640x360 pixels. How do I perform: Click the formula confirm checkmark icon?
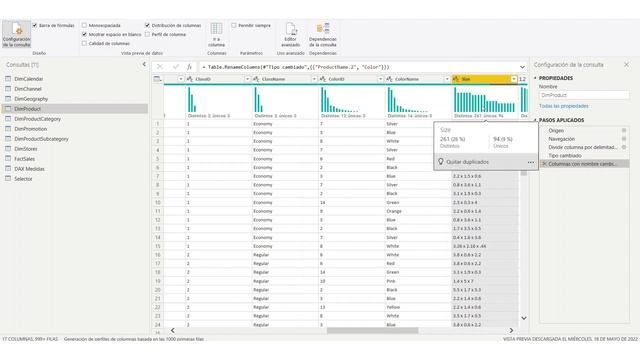point(176,67)
